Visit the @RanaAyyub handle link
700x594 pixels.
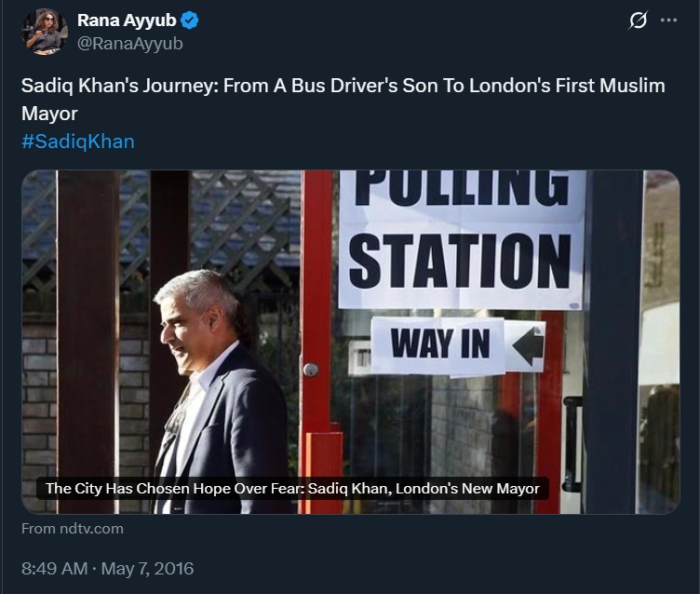coord(130,43)
